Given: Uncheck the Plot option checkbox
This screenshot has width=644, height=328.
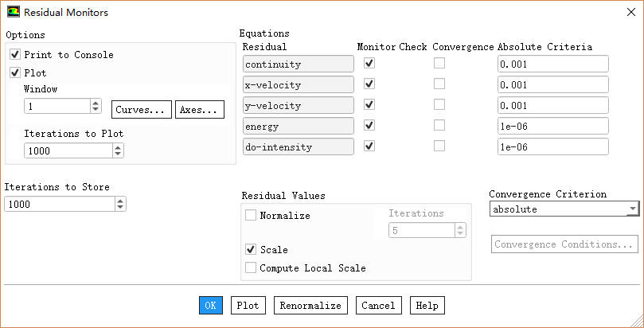Looking at the screenshot, I should (15, 72).
